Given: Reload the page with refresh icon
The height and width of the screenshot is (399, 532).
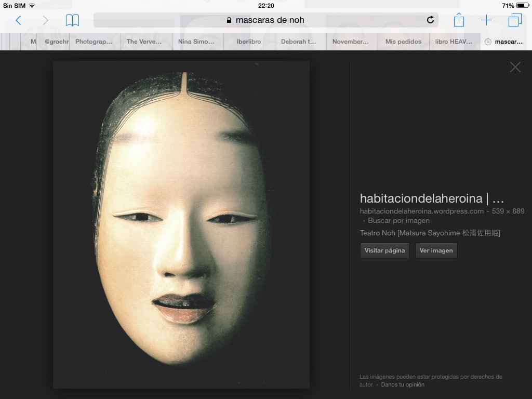Looking at the screenshot, I should point(430,20).
